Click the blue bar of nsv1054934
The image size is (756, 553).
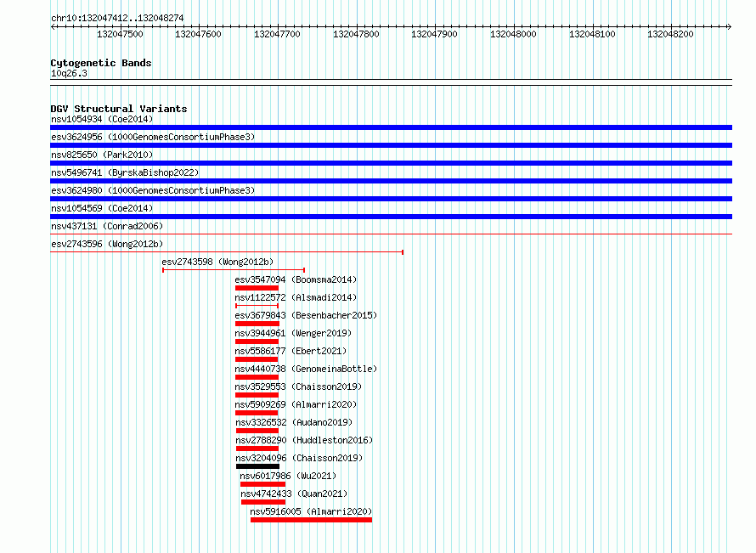tap(391, 127)
